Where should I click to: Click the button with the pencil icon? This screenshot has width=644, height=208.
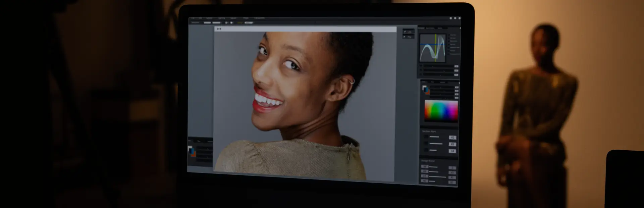point(409,32)
